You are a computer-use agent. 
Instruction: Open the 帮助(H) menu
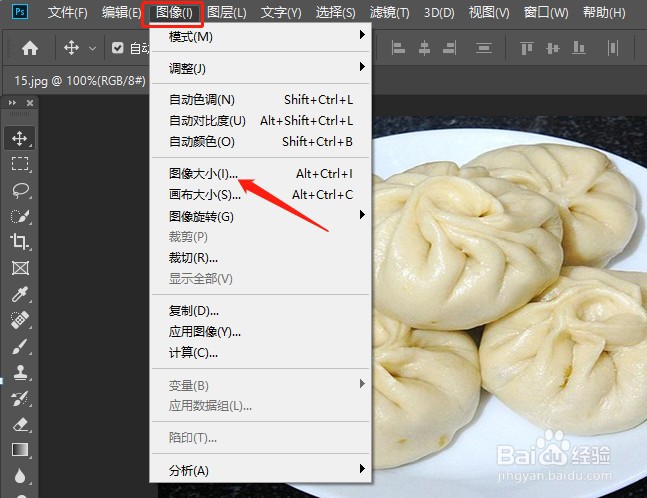[604, 12]
